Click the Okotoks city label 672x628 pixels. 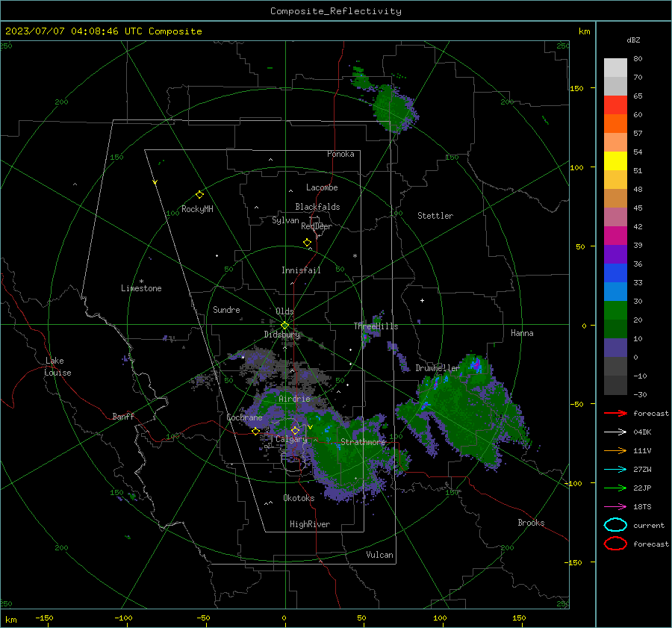point(299,498)
